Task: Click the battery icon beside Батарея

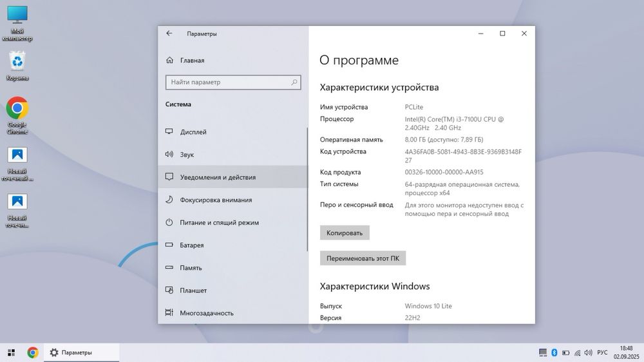Action: point(169,245)
